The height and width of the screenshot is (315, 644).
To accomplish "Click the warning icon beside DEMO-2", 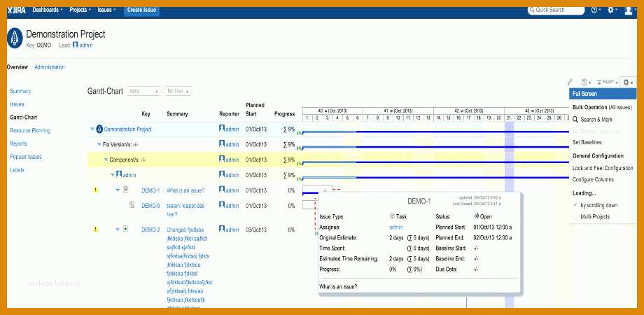I will (96, 230).
